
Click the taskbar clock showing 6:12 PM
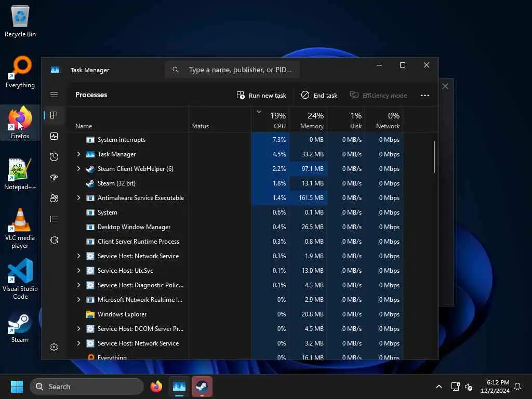pyautogui.click(x=495, y=387)
